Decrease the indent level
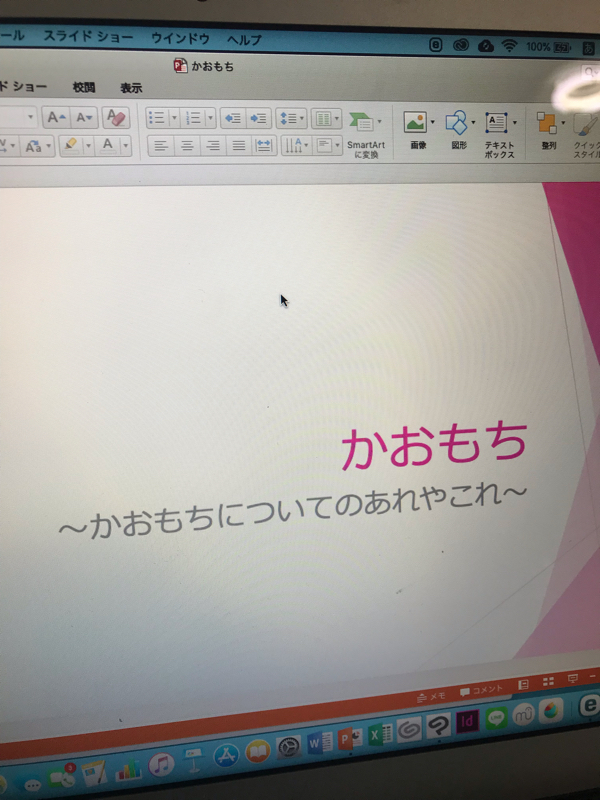Screen dimensions: 600x800 (x=233, y=118)
